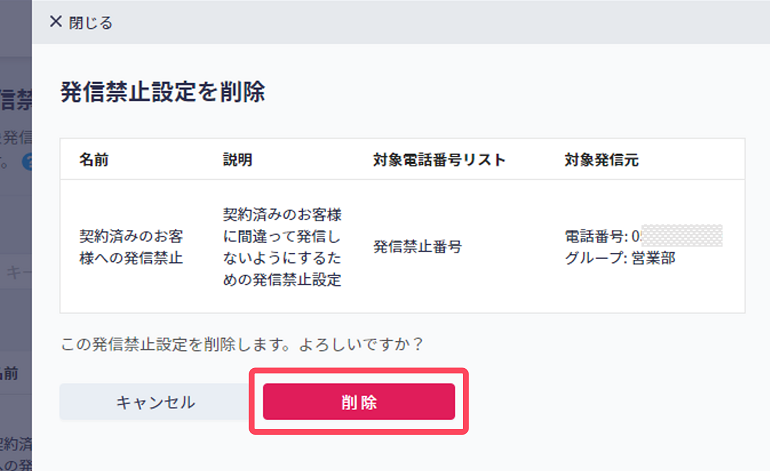Click the name cell 契約済みのお客様への発信禁止
This screenshot has width=770, height=471.
[x=131, y=247]
